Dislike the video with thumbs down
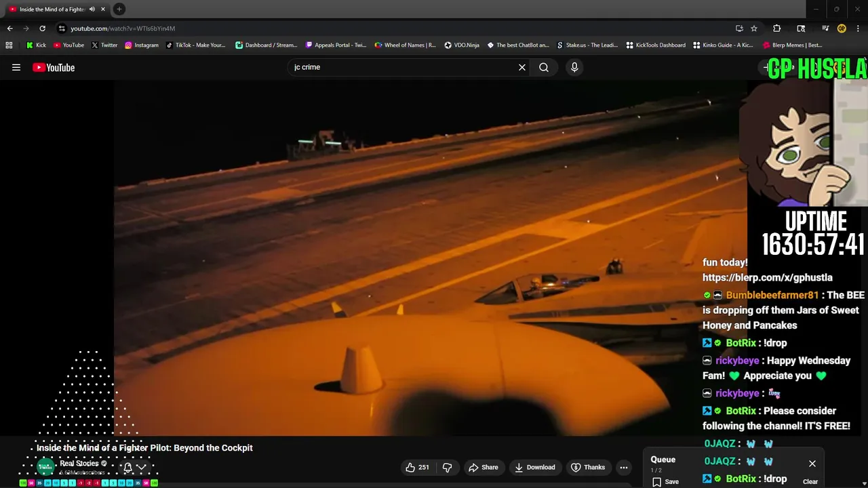The width and height of the screenshot is (868, 488). pos(448,467)
